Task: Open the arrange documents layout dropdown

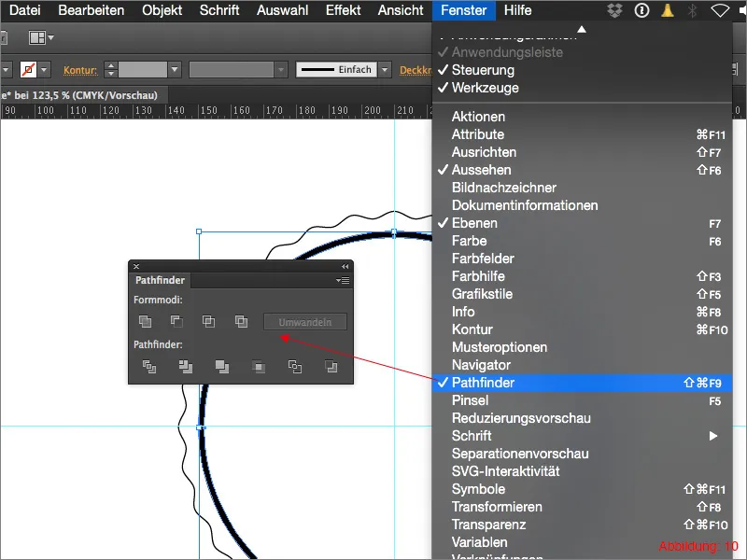Action: pyautogui.click(x=41, y=37)
